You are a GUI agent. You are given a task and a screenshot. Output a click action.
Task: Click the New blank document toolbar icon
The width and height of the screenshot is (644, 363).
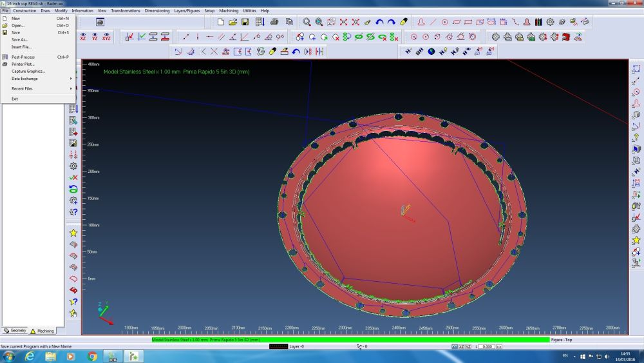pos(220,22)
